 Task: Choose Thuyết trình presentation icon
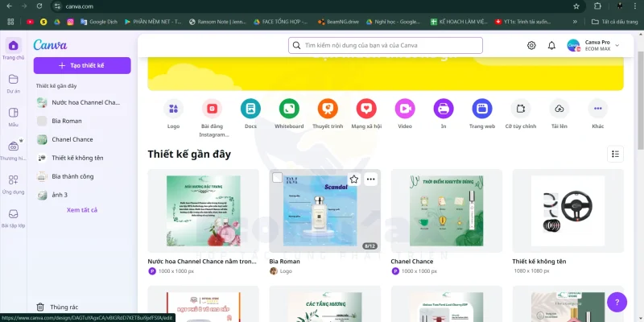click(x=328, y=109)
